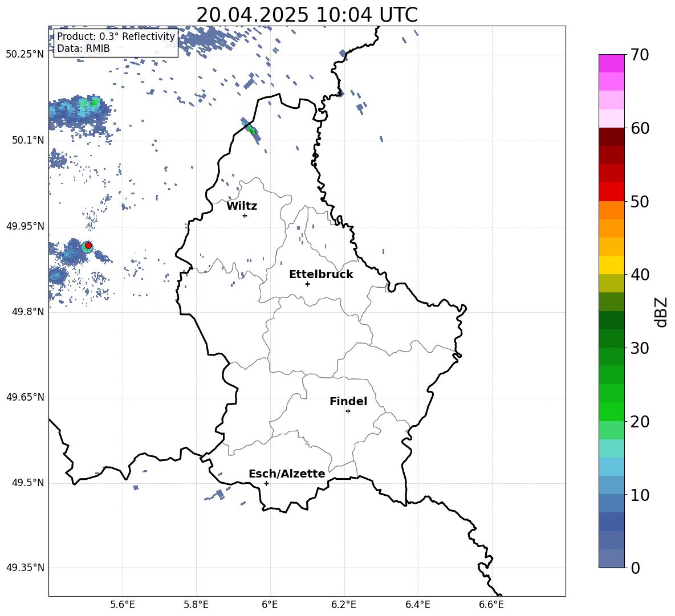This screenshot has height=616, width=675.
Task: Pick the bright red colorbar segment above 50
Action: click(612, 192)
